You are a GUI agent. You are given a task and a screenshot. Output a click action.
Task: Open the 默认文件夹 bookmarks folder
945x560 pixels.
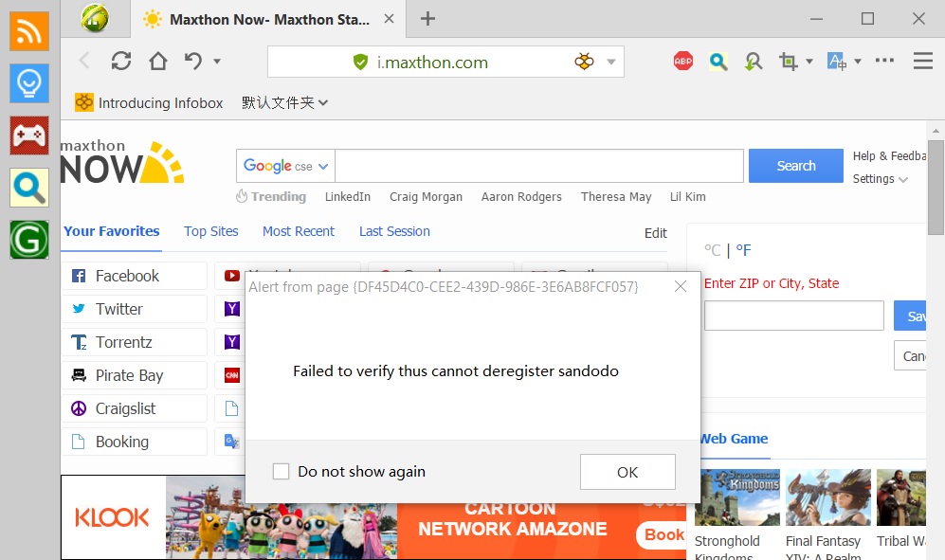click(x=285, y=102)
